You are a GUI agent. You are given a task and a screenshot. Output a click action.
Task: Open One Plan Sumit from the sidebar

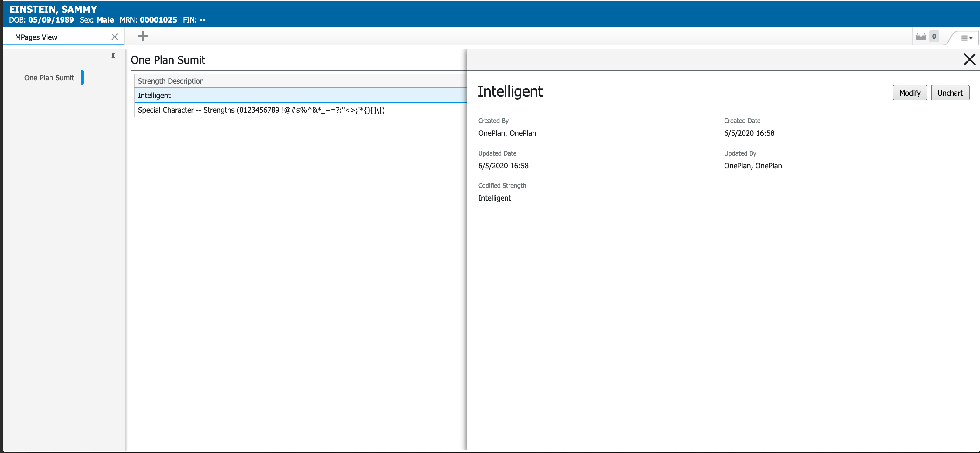coord(49,77)
